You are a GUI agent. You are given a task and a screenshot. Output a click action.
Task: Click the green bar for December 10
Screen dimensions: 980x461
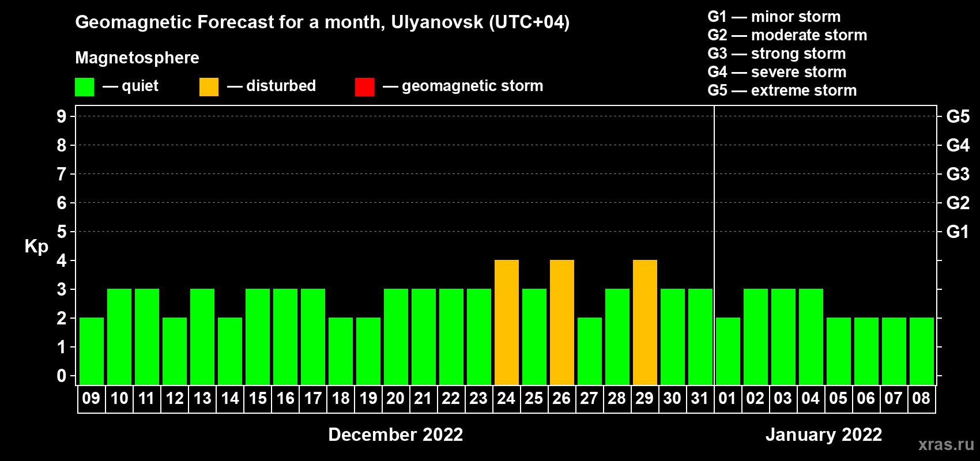[119, 337]
